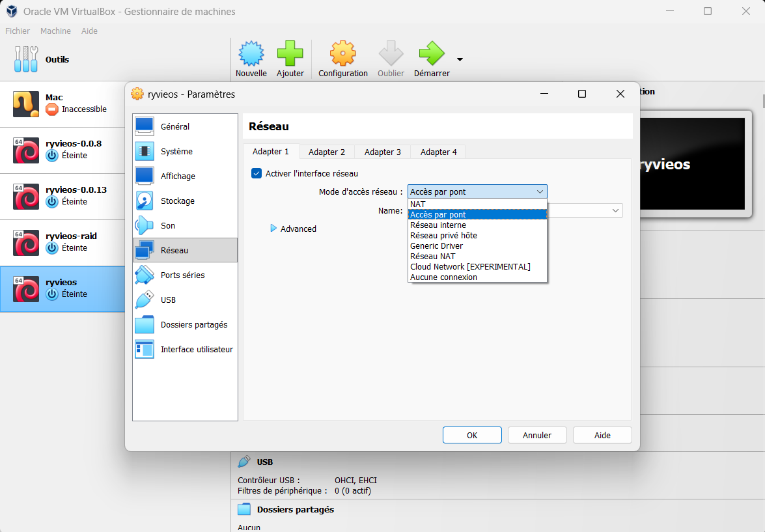Viewport: 765px width, 532px height.
Task: Click the ryvieos preview thumbnail
Action: point(693,163)
